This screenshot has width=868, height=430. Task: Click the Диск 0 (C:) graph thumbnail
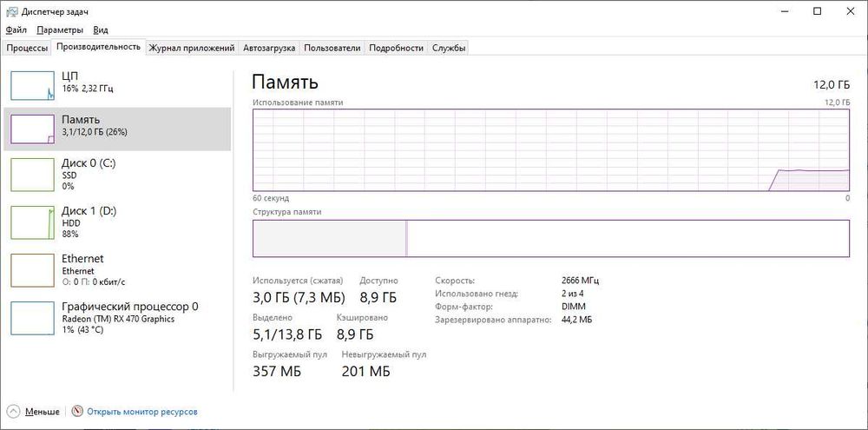point(33,175)
